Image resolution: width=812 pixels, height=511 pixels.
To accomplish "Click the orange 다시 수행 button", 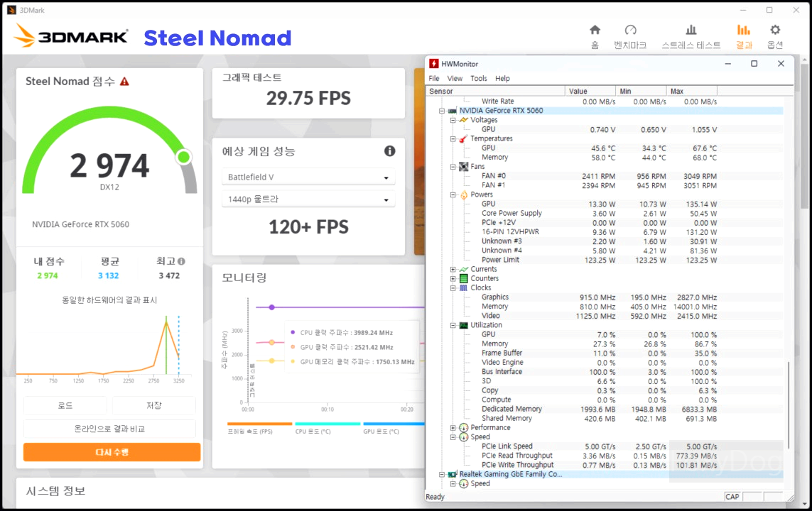I will (112, 452).
